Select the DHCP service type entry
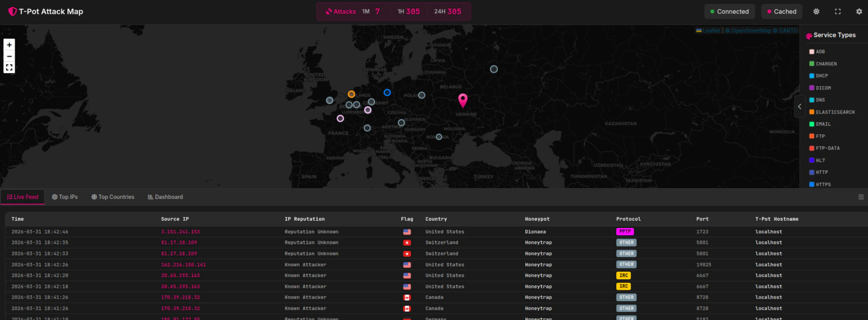The image size is (868, 320). pyautogui.click(x=818, y=76)
